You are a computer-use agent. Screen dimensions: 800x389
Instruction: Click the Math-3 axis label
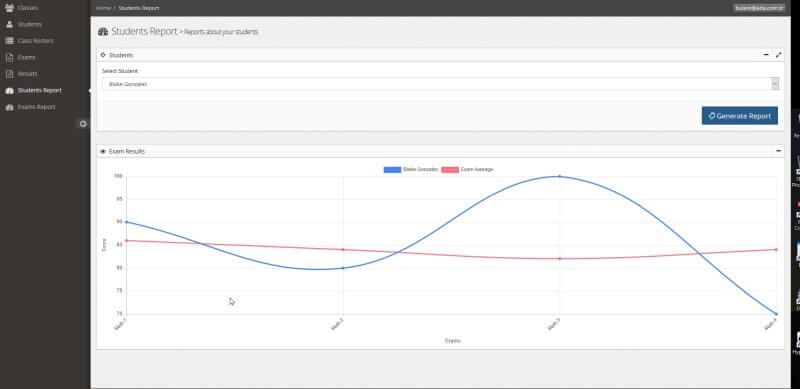coord(554,324)
